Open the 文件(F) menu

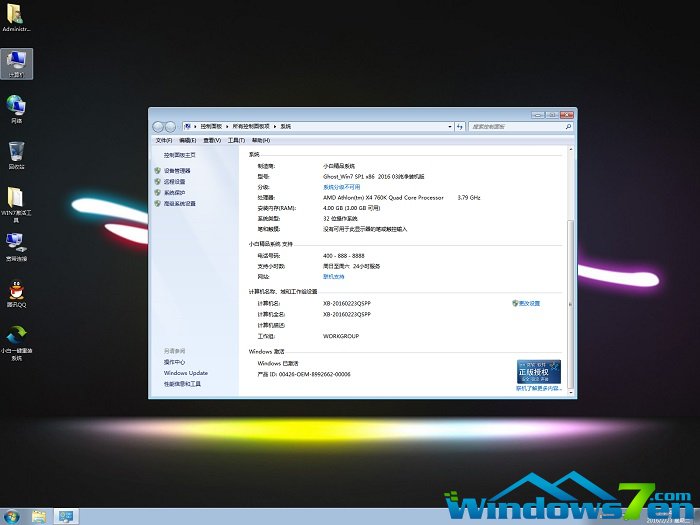[x=163, y=141]
